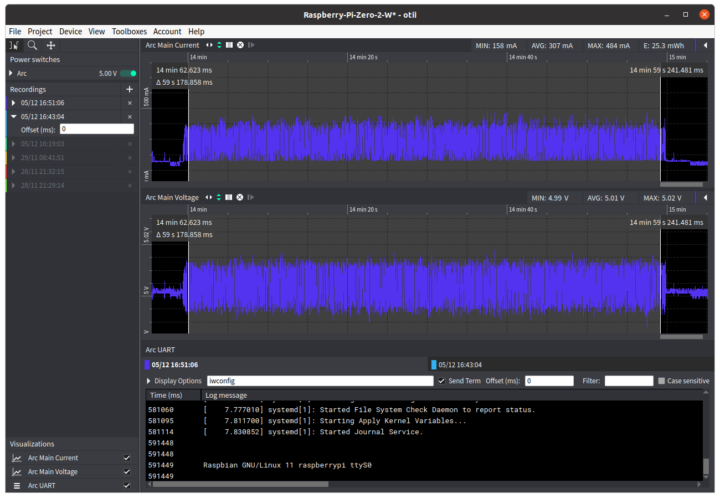Click the iwconfig UART command input
Viewport: 720px width, 498px height.
point(320,381)
